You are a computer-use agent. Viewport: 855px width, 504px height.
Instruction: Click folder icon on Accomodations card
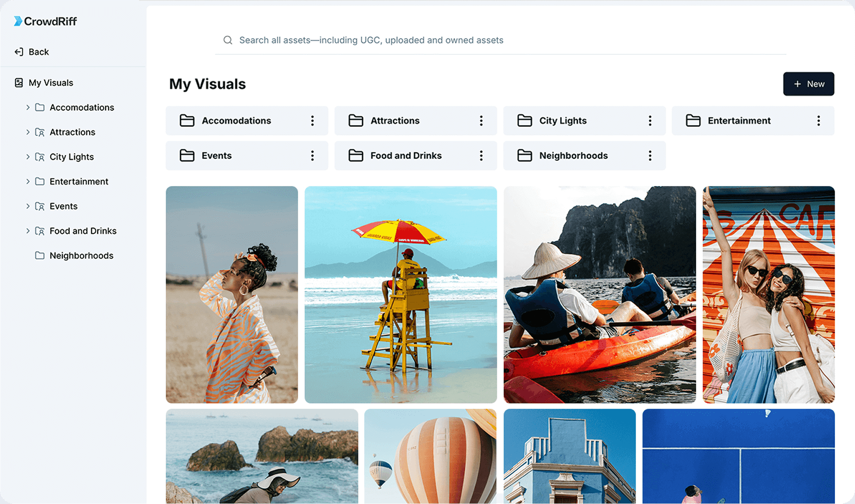187,121
